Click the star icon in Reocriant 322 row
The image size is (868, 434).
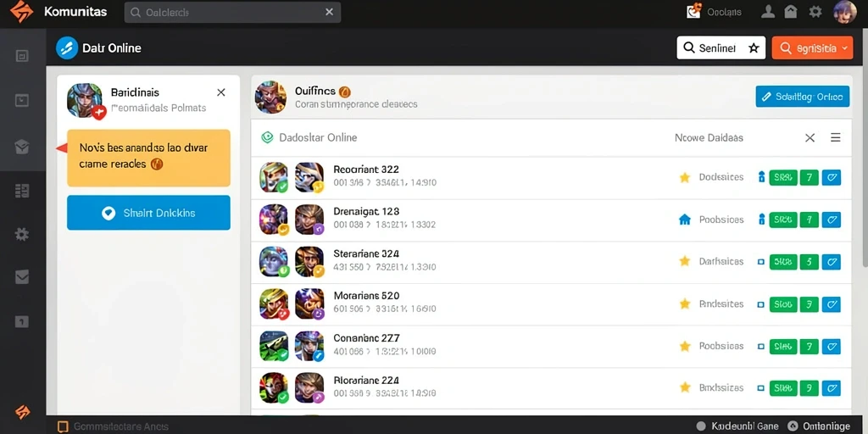tap(685, 178)
